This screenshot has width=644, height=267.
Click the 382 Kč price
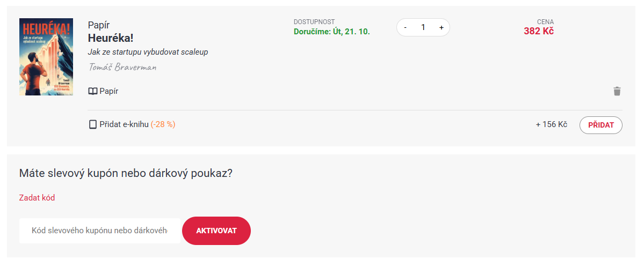coord(539,31)
